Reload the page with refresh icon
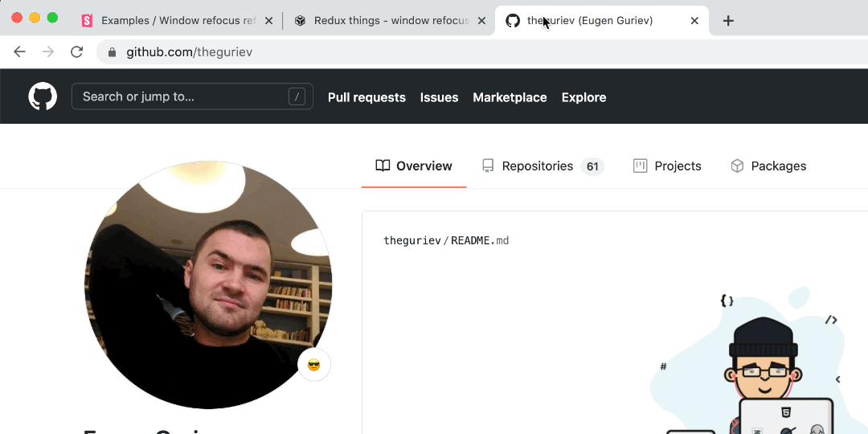Image resolution: width=868 pixels, height=434 pixels. 76,52
